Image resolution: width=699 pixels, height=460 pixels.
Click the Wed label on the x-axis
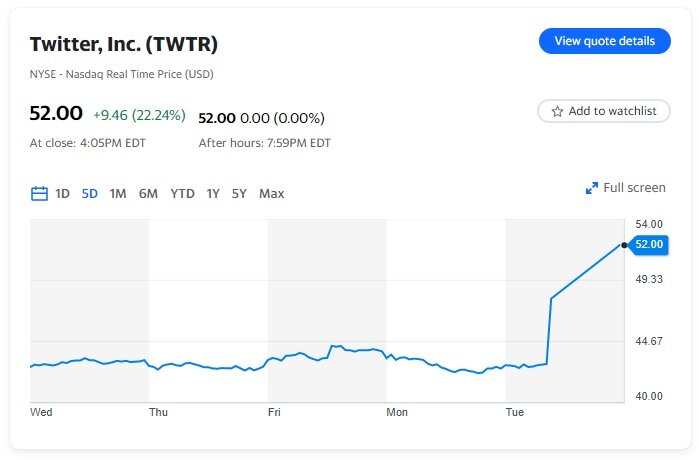pos(41,411)
